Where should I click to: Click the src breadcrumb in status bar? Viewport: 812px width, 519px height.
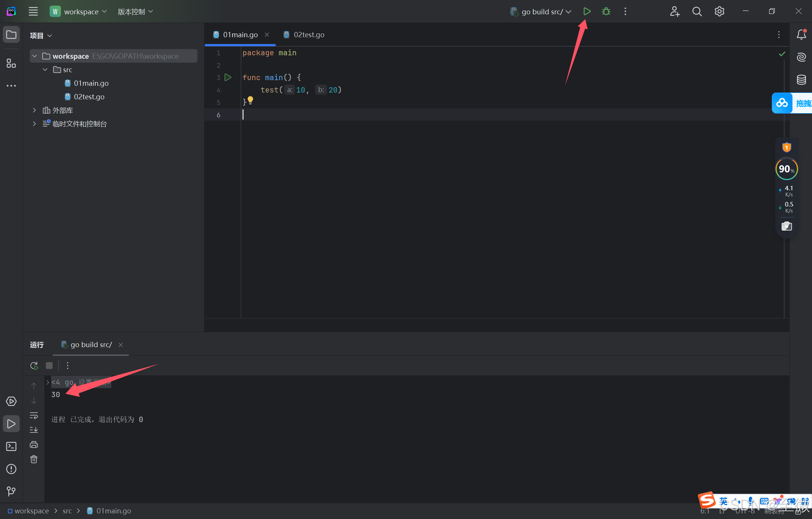click(x=67, y=511)
